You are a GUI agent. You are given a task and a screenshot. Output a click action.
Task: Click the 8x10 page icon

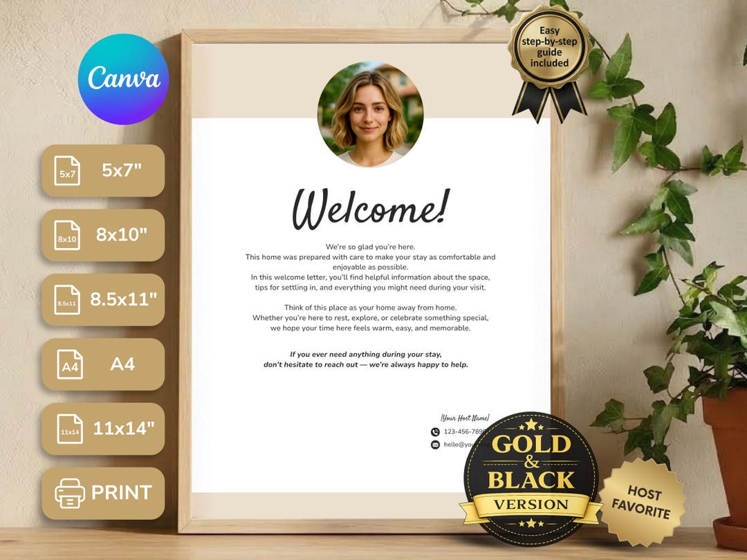pos(67,235)
